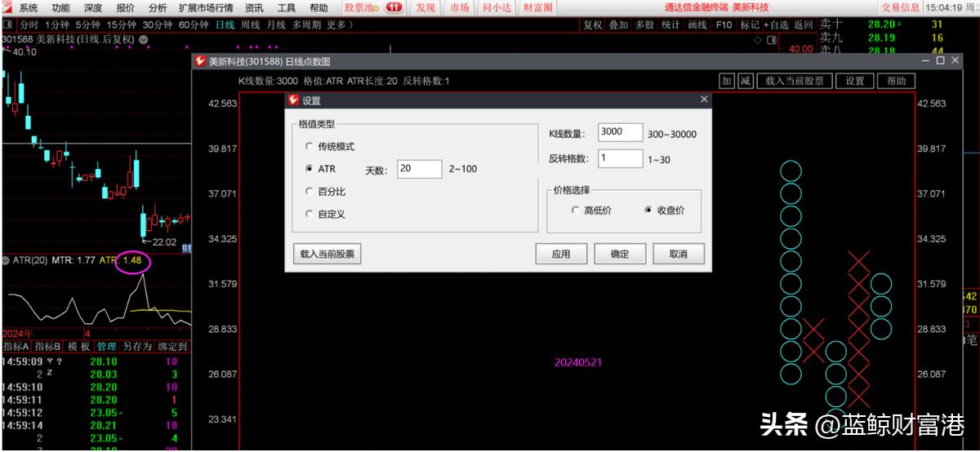This screenshot has height=452, width=980.
Task: Click the red 11 notification badge
Action: (394, 7)
